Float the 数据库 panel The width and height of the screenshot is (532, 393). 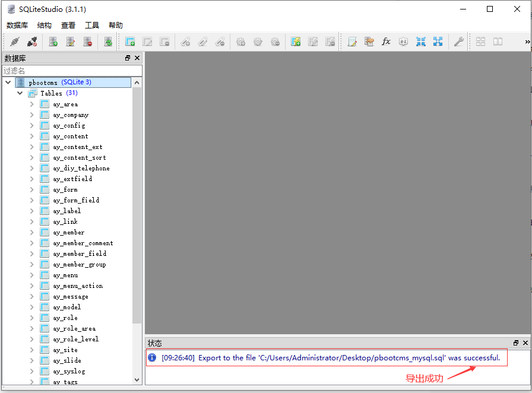pos(128,58)
